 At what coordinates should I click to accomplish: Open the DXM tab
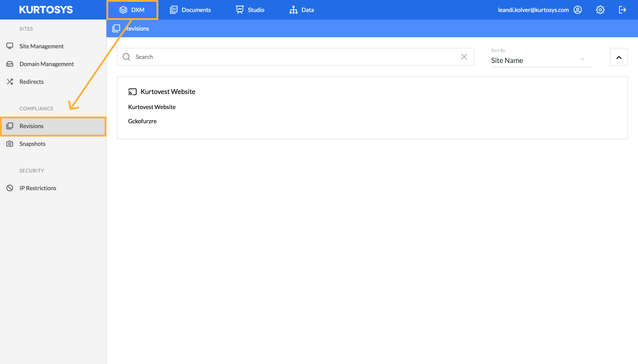click(132, 10)
